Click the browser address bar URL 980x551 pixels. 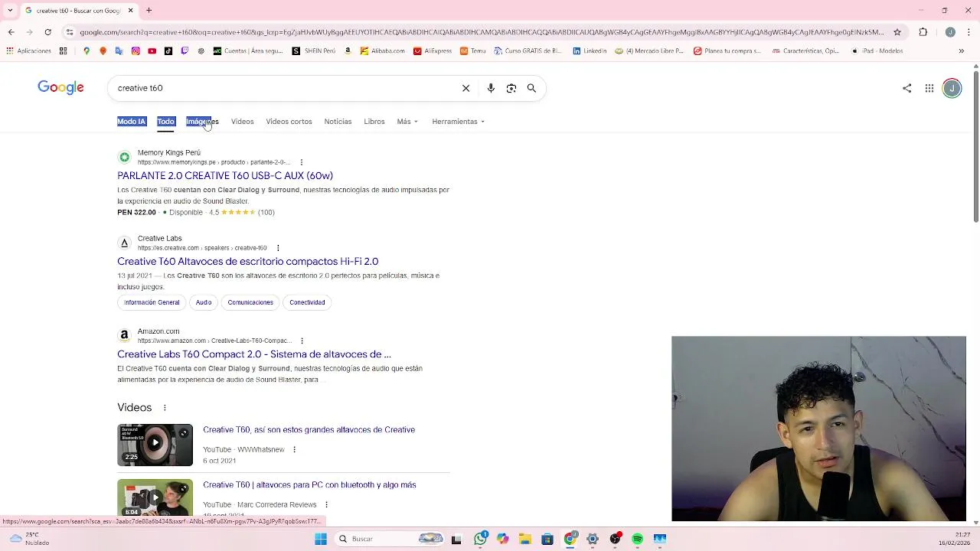pos(481,32)
